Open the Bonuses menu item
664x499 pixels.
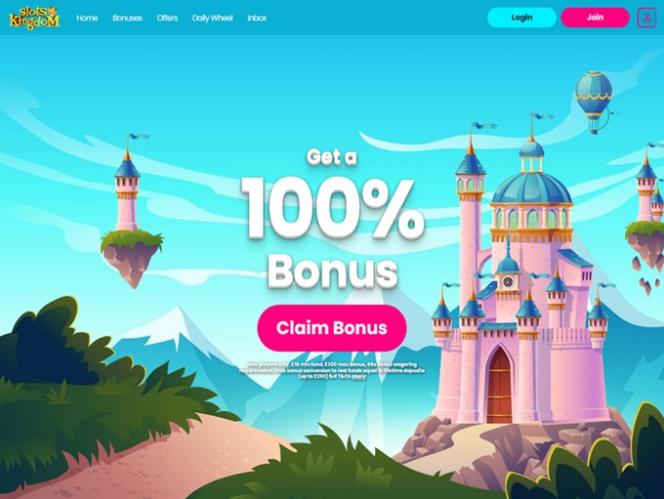127,18
